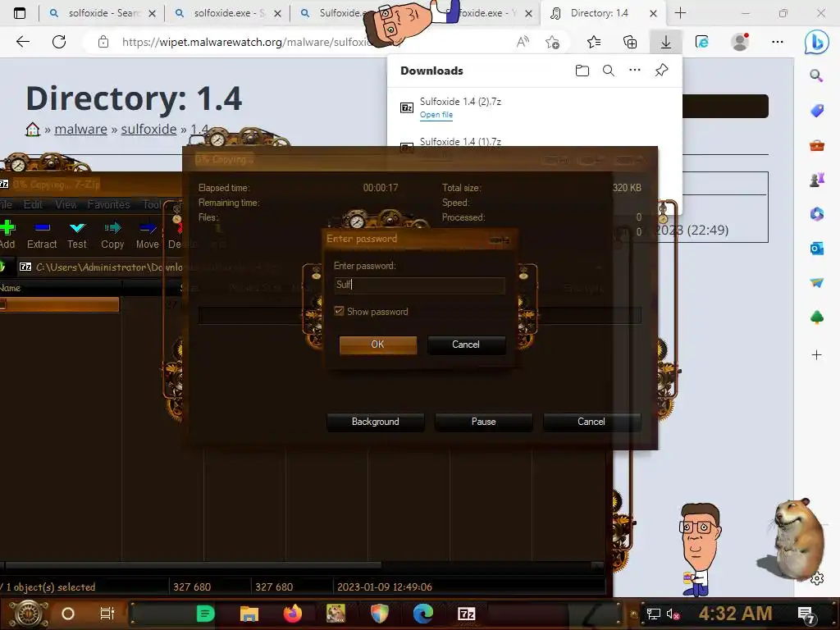
Task: Click the password input field
Action: point(419,285)
